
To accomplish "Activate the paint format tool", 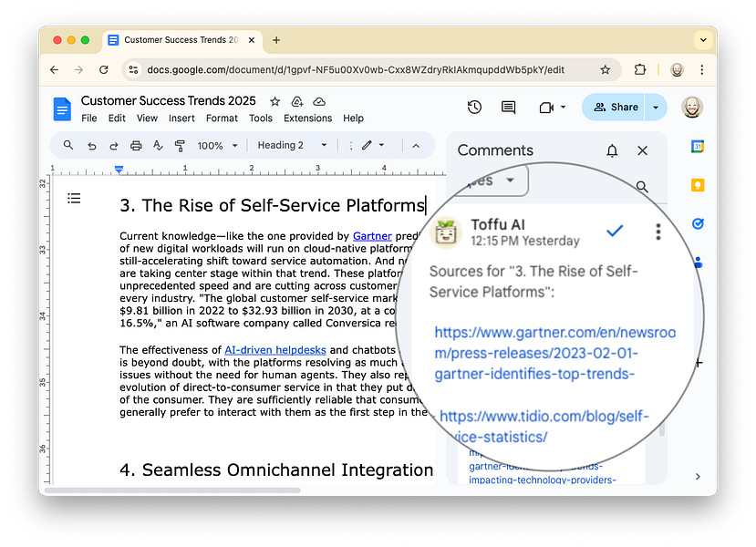I will tap(180, 146).
